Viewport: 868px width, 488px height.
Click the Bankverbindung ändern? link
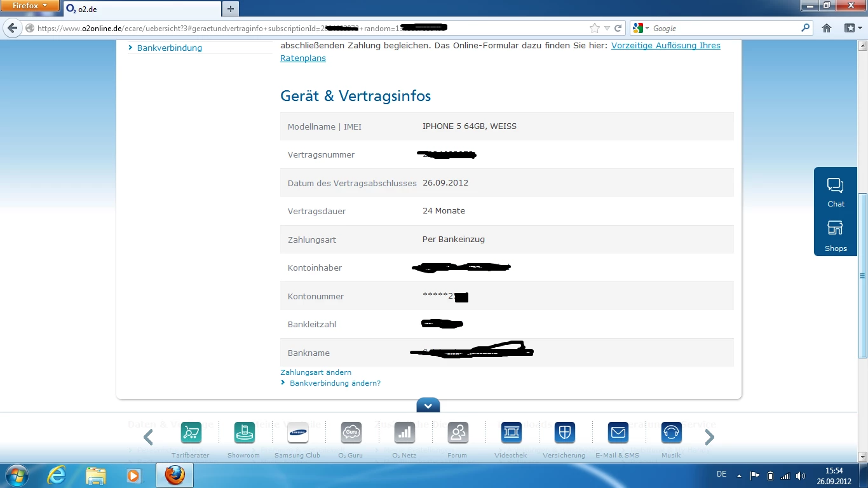tap(335, 383)
